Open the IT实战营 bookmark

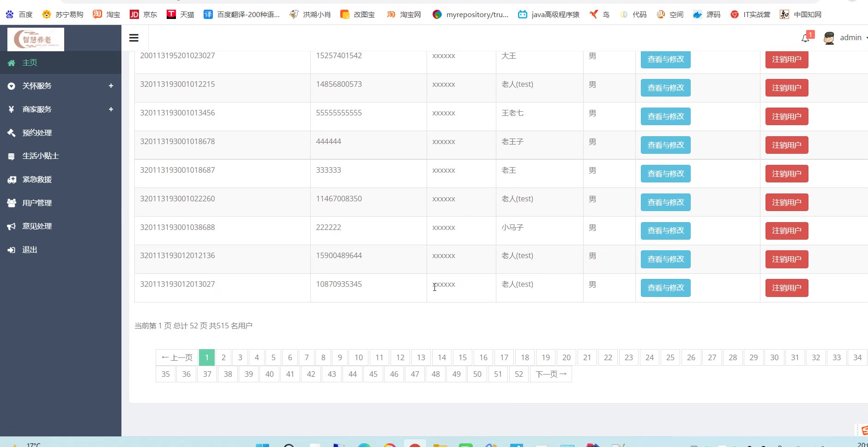pyautogui.click(x=750, y=14)
